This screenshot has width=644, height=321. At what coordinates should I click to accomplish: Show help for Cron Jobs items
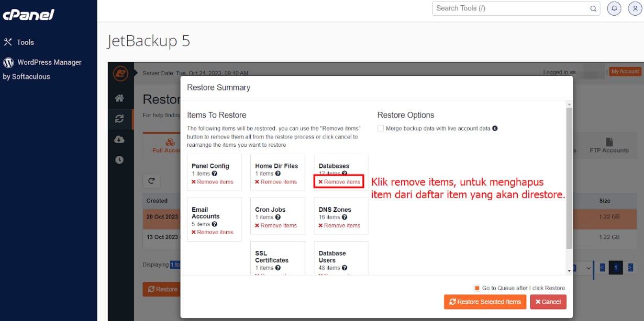[x=278, y=217]
